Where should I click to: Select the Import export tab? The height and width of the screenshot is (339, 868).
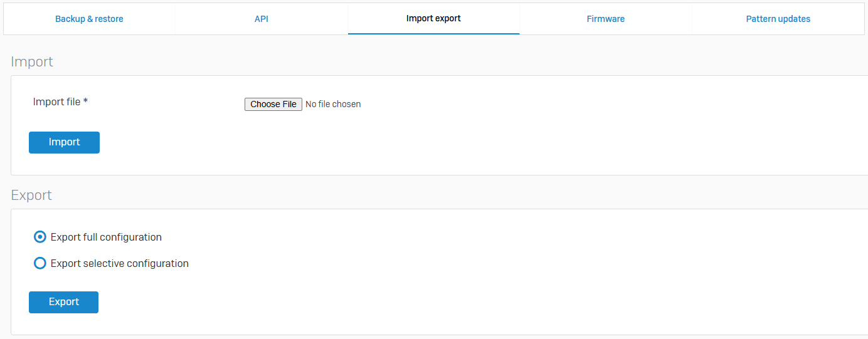pos(433,19)
